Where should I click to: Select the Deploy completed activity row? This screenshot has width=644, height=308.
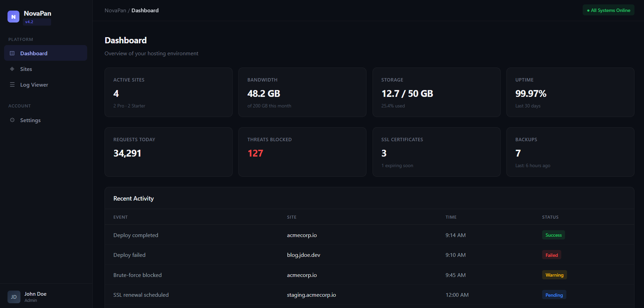tap(136, 235)
